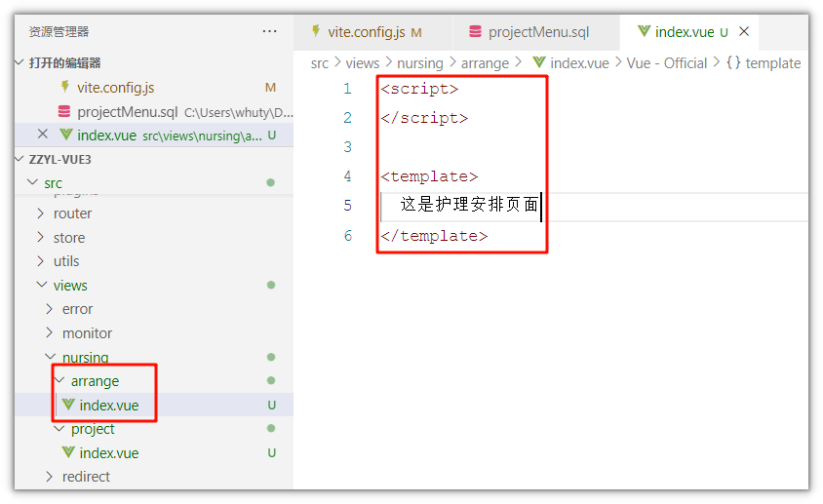This screenshot has height=504, width=823.
Task: Collapse the ZZYL-VUE3 project section
Action: coord(20,159)
